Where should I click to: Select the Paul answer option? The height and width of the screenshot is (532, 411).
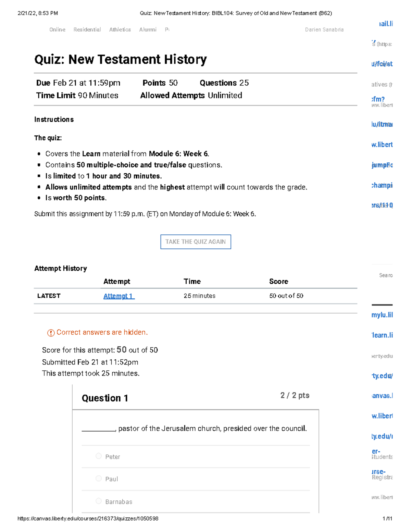pos(99,478)
